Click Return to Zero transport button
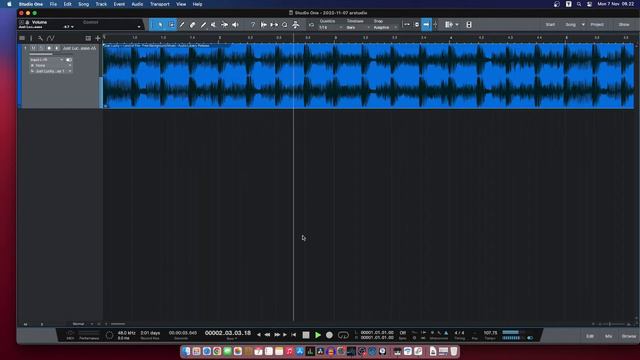The width and height of the screenshot is (640, 360). click(293, 335)
